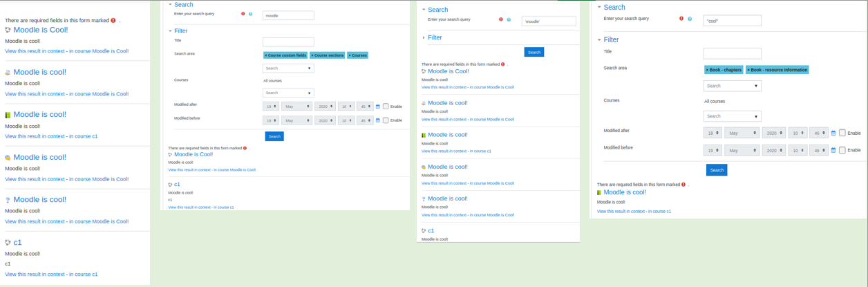The image size is (868, 287).
Task: Click the help icon next to the quoted 'moodle' query field
Action: tap(509, 19)
